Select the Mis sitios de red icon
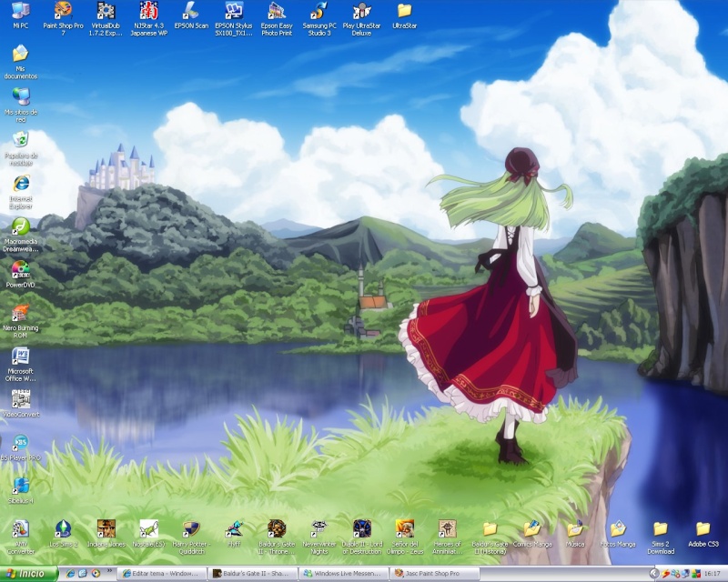The image size is (728, 582). (x=20, y=105)
